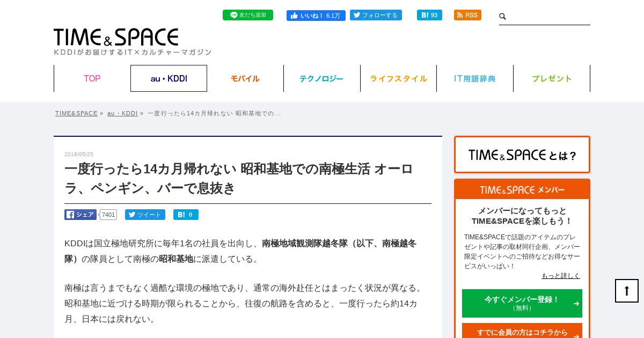Screen dimensions: 644x338
Task: Open the IT用語辞典 navigation tab
Action: coord(475,78)
